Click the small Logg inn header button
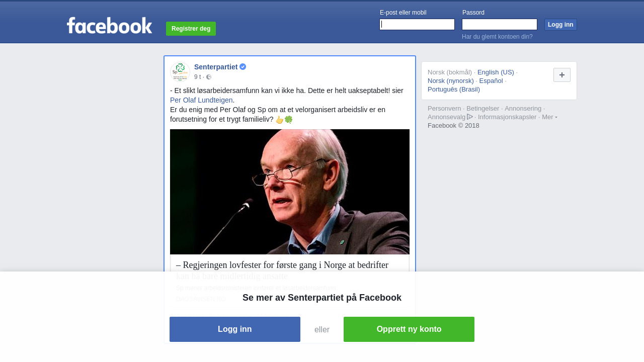The width and height of the screenshot is (644, 362). [560, 25]
